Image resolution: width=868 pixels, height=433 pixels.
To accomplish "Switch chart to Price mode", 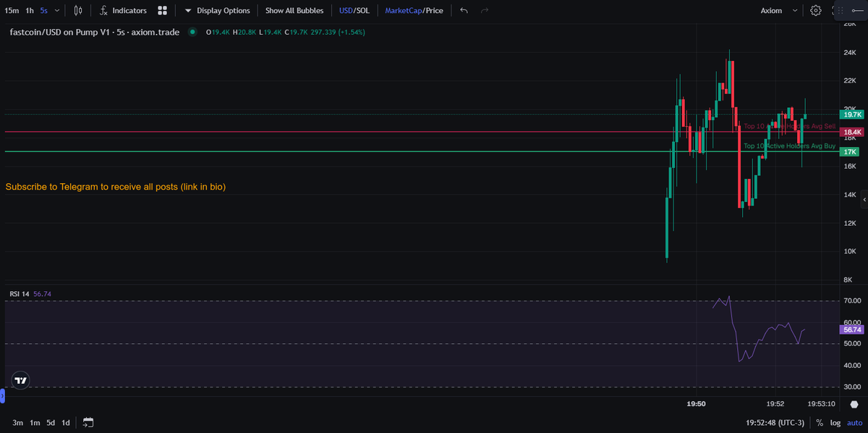I will coord(435,10).
